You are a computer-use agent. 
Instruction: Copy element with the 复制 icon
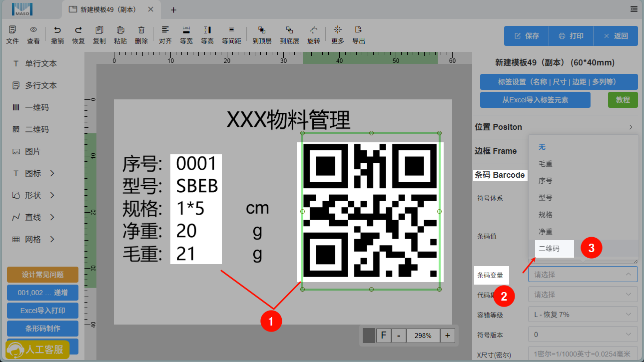click(x=99, y=30)
